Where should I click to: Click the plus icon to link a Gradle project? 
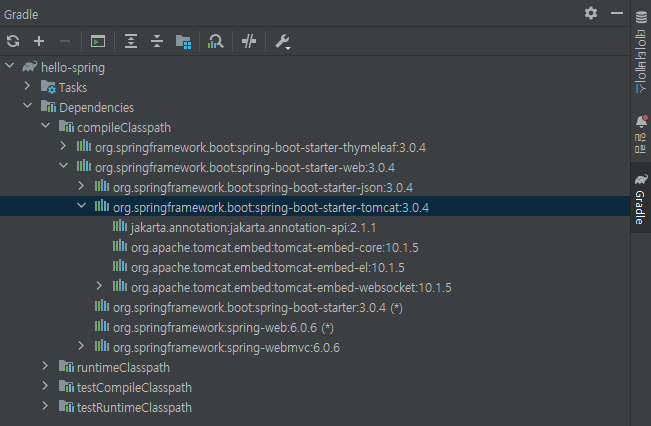tap(39, 41)
